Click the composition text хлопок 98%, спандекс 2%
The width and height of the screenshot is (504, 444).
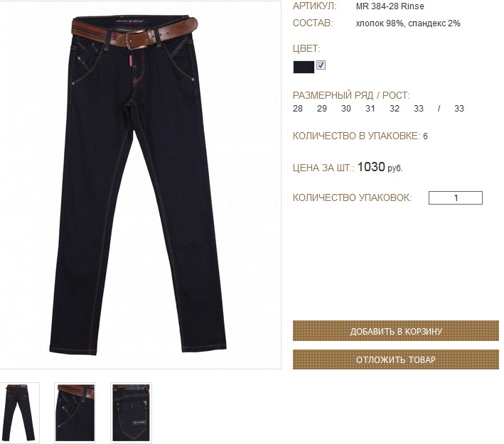[408, 23]
